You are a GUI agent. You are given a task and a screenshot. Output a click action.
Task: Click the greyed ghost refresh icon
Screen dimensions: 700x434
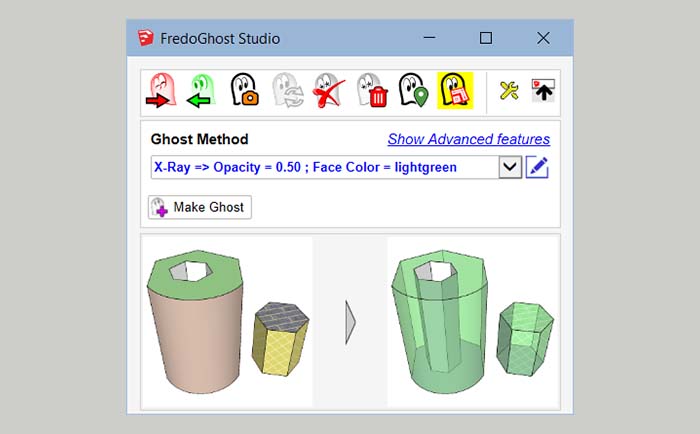tap(285, 91)
